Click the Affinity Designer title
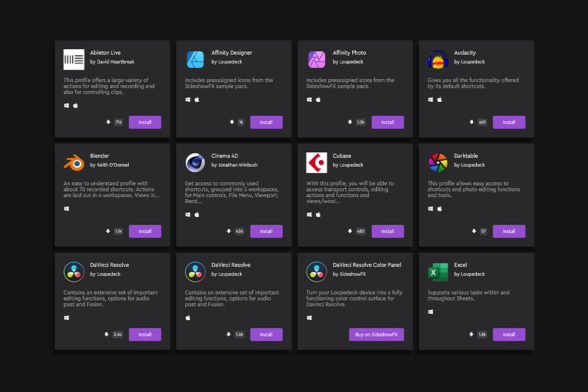588x392 pixels. [231, 53]
